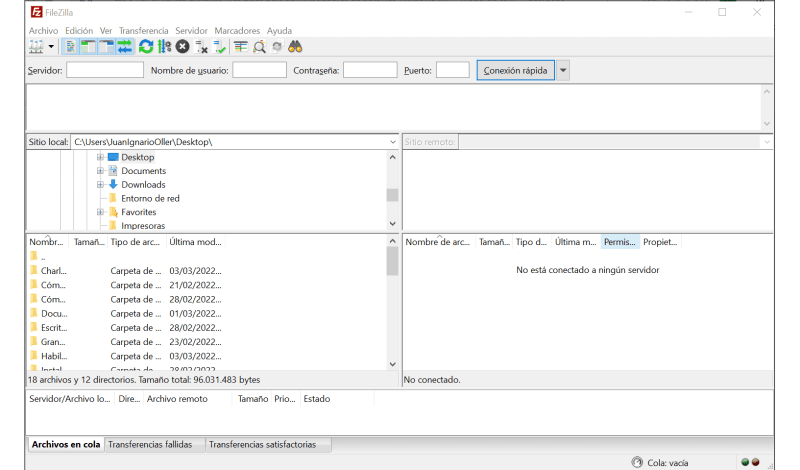Click the Favorites star folder icon
The height and width of the screenshot is (470, 800).
(x=113, y=212)
